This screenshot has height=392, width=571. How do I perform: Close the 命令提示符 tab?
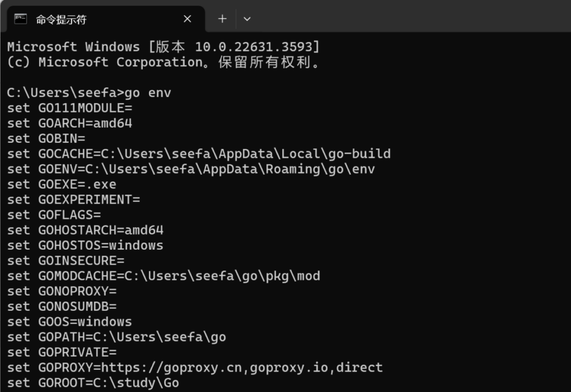coord(187,19)
